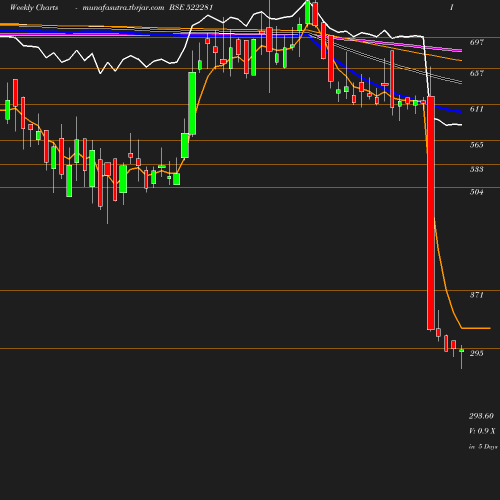
Task: Click the 295 price axis label
Action: point(477,353)
